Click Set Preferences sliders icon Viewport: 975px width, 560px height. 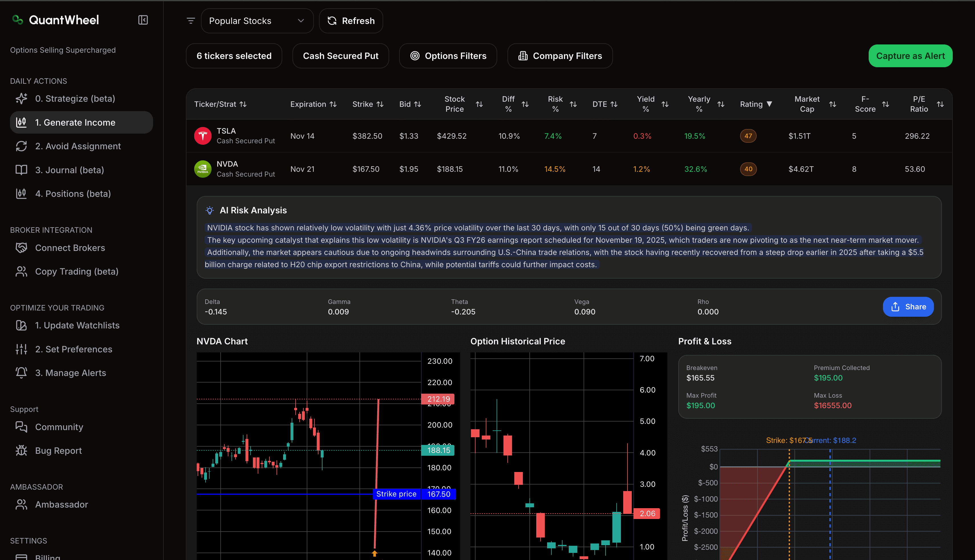coord(21,349)
